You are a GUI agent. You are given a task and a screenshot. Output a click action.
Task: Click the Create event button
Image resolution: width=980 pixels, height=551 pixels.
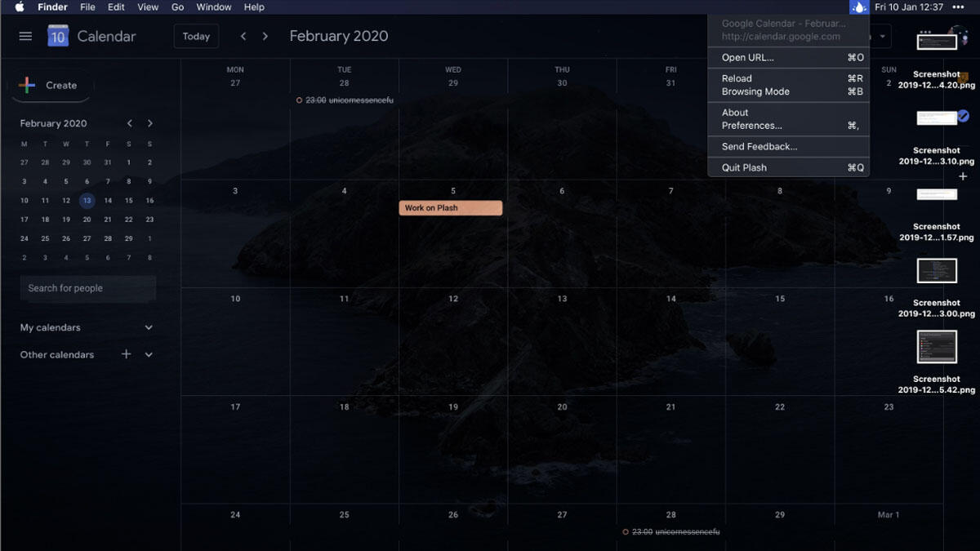pyautogui.click(x=51, y=85)
